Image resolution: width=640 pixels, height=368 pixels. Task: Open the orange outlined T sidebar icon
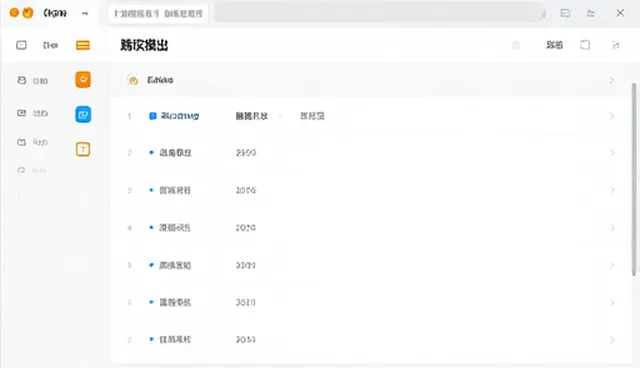83,149
